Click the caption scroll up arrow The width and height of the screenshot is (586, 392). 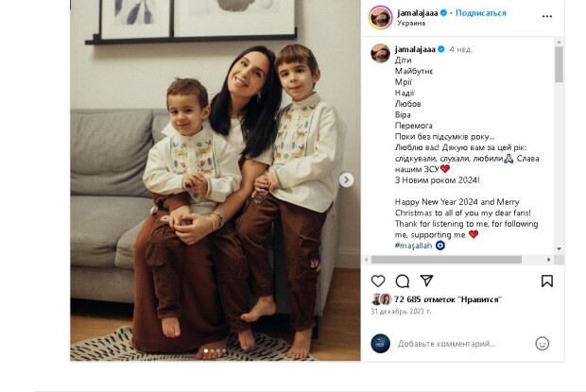pos(559,43)
